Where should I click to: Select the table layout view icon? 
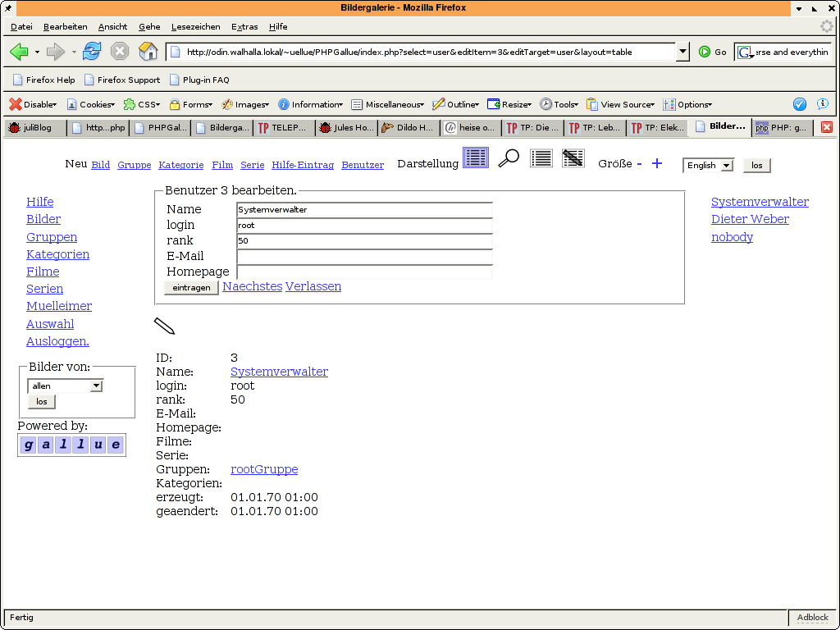(x=476, y=157)
